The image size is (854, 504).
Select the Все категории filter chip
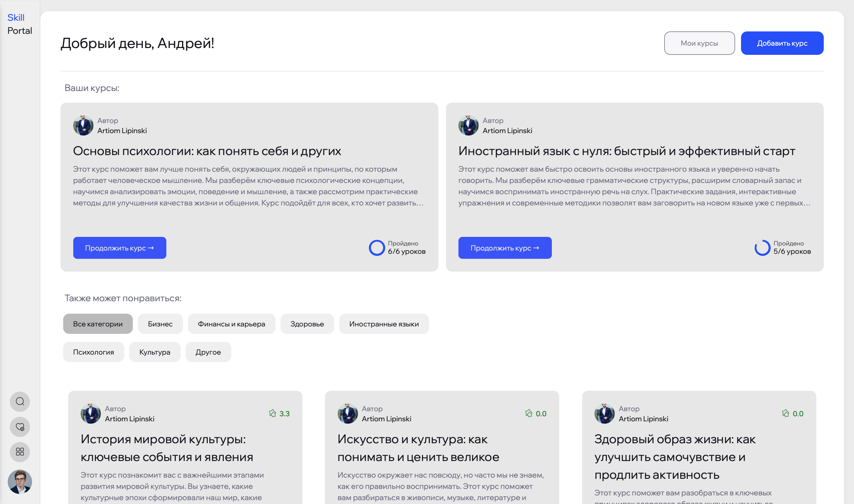tap(98, 324)
